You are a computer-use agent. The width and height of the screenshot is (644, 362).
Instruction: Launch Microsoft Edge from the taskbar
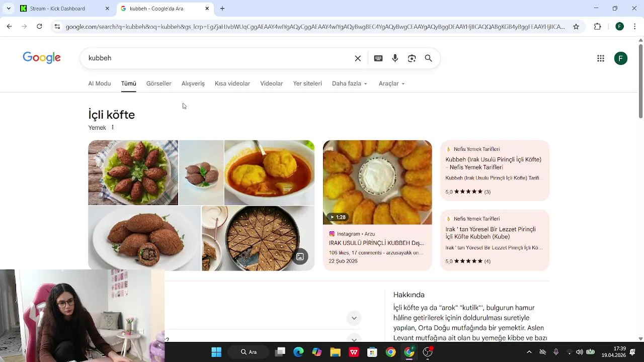pyautogui.click(x=298, y=352)
